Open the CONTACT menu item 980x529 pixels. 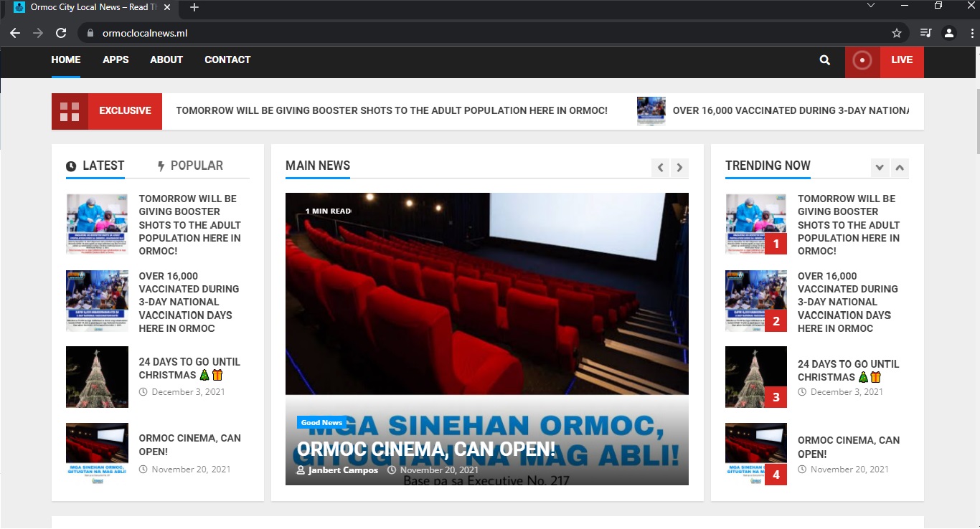coord(227,60)
